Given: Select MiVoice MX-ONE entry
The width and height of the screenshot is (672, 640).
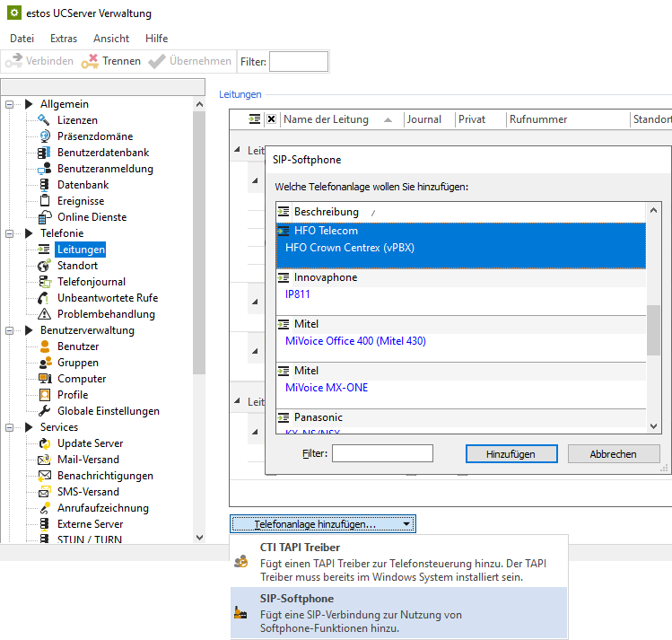Looking at the screenshot, I should tap(327, 388).
